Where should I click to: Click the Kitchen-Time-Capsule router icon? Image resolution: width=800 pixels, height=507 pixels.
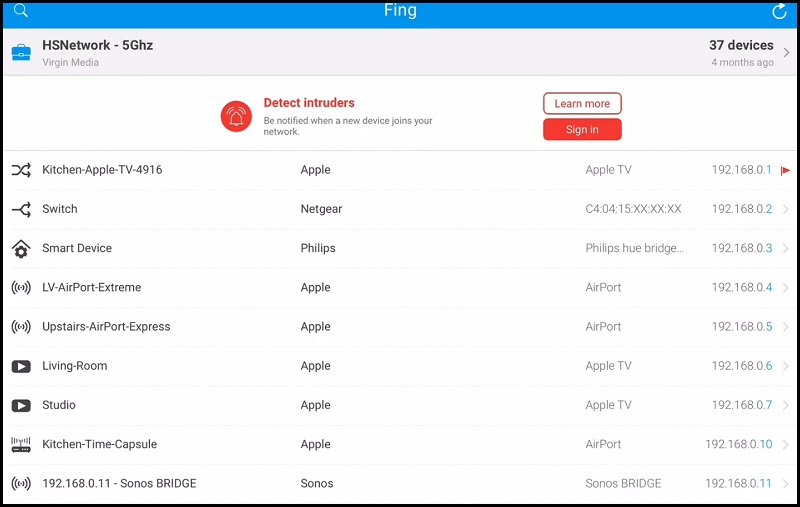click(x=21, y=445)
